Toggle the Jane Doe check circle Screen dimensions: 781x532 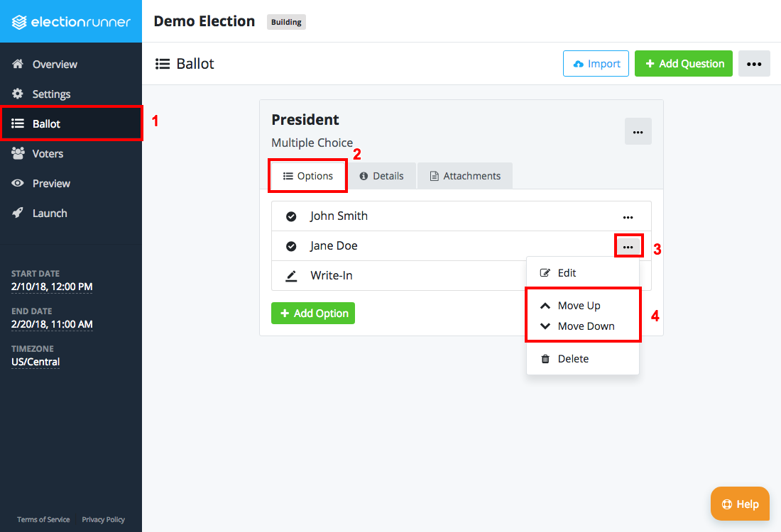(x=291, y=246)
